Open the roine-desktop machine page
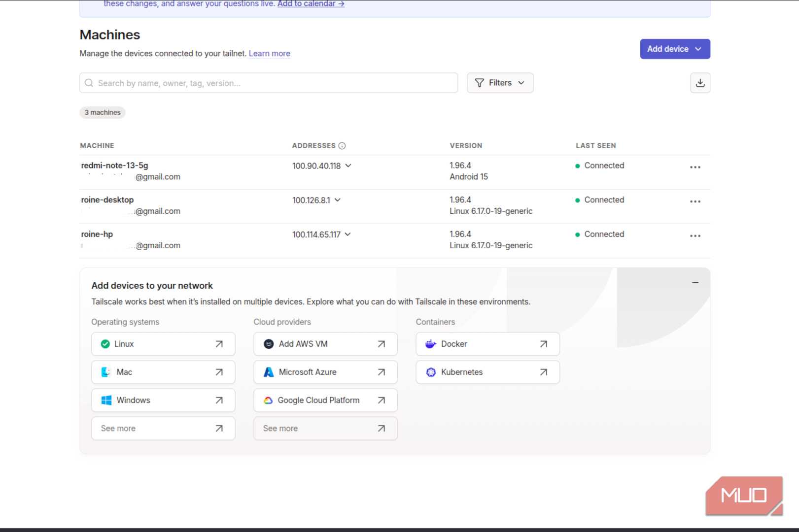This screenshot has height=532, width=799. [107, 200]
